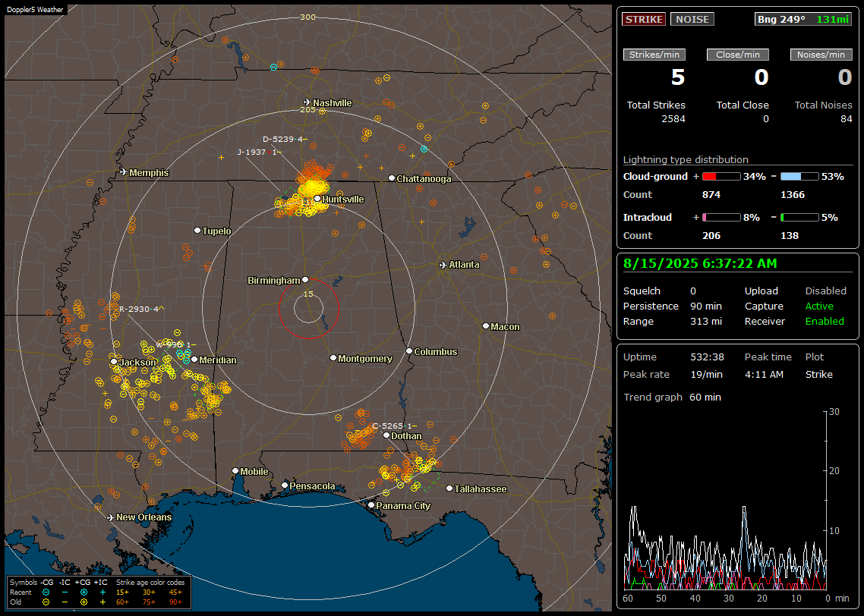Click the storm cell label C-5265-1
Image resolution: width=864 pixels, height=616 pixels.
(x=395, y=426)
